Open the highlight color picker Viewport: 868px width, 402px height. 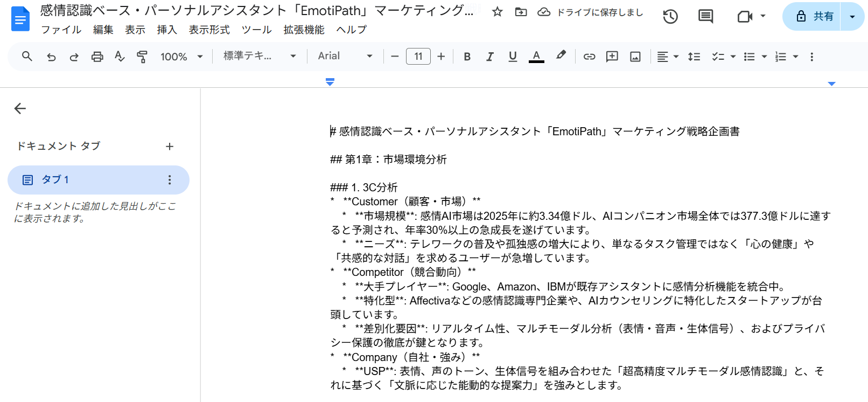click(x=561, y=57)
